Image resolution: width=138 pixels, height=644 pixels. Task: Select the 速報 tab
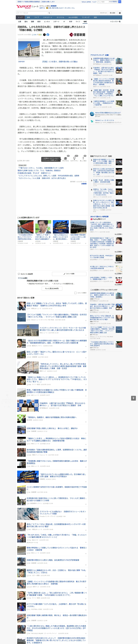(x=28, y=17)
